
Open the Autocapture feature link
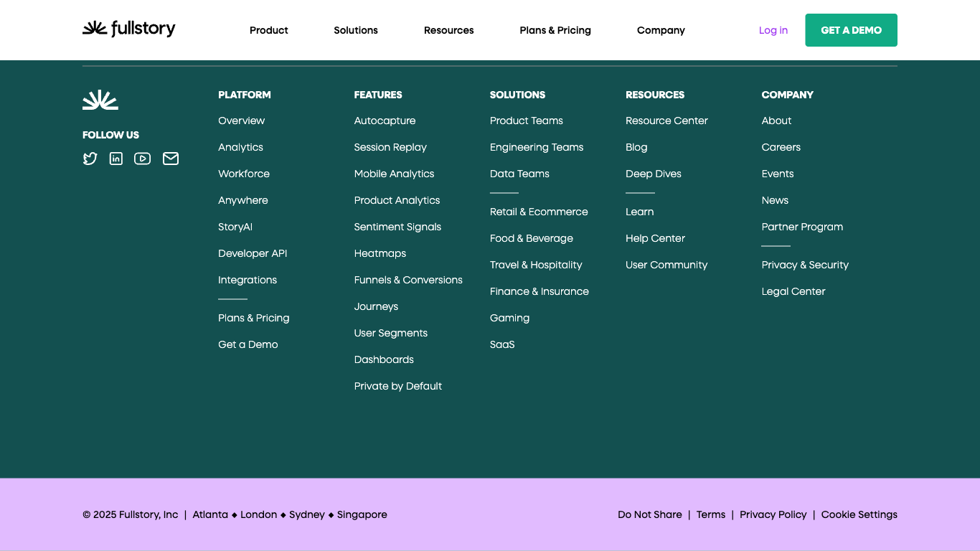point(385,121)
